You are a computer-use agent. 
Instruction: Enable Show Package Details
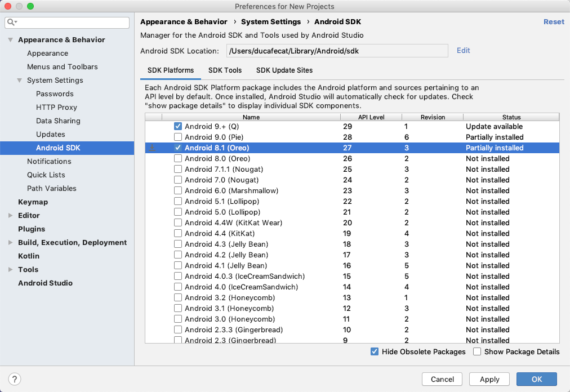pos(477,351)
